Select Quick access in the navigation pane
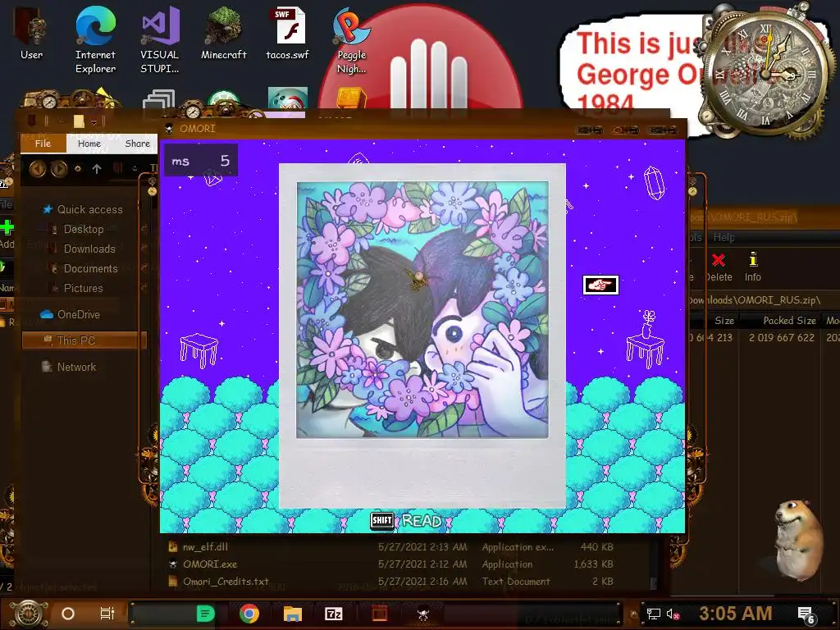Image resolution: width=840 pixels, height=630 pixels. pos(89,209)
